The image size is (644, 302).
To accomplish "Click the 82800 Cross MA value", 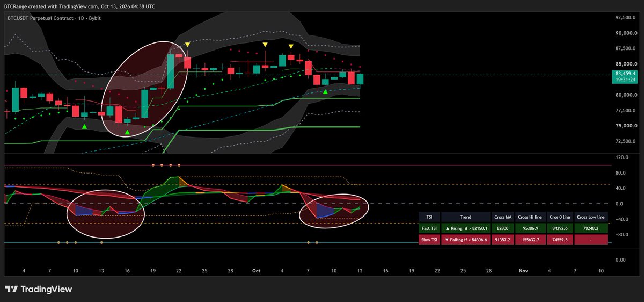I will [x=502, y=228].
